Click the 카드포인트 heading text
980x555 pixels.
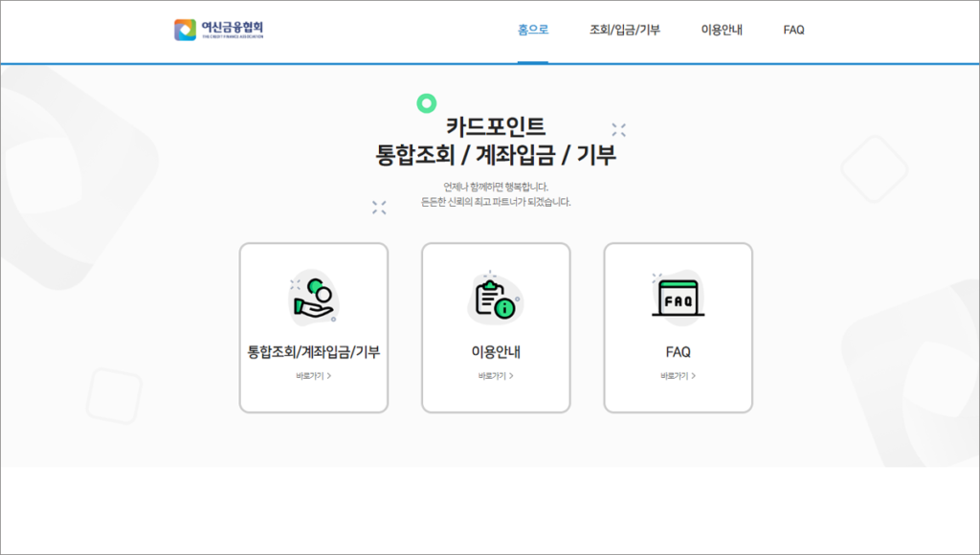(x=496, y=126)
